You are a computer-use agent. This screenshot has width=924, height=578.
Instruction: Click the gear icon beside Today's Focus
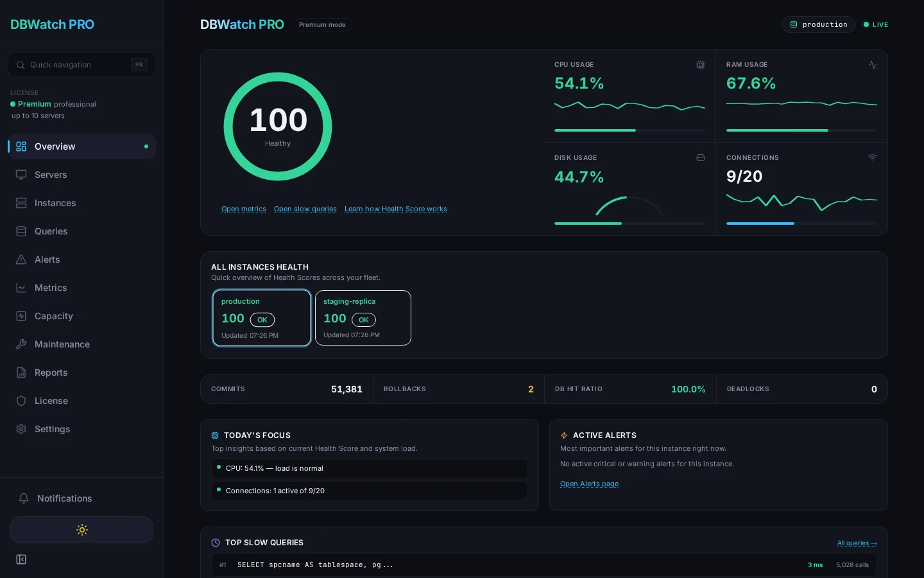pyautogui.click(x=215, y=435)
